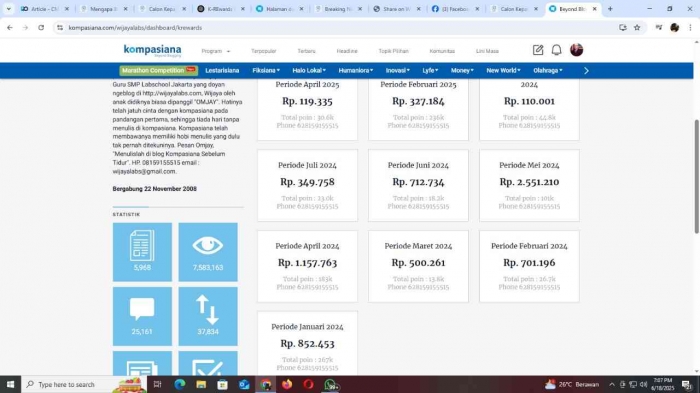700x393 pixels.
Task: Open the Marathon Competition link
Action: [158, 71]
